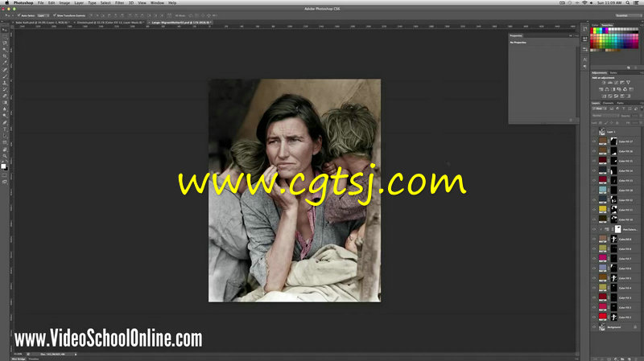Screen dimensions: 644x361
Task: Select the Clone Stamp tool
Action: [x=5, y=83]
